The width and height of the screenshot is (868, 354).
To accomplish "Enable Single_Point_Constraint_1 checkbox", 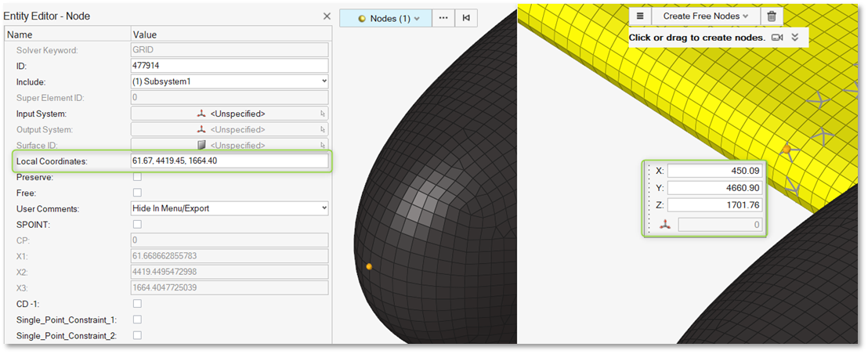I will (137, 320).
